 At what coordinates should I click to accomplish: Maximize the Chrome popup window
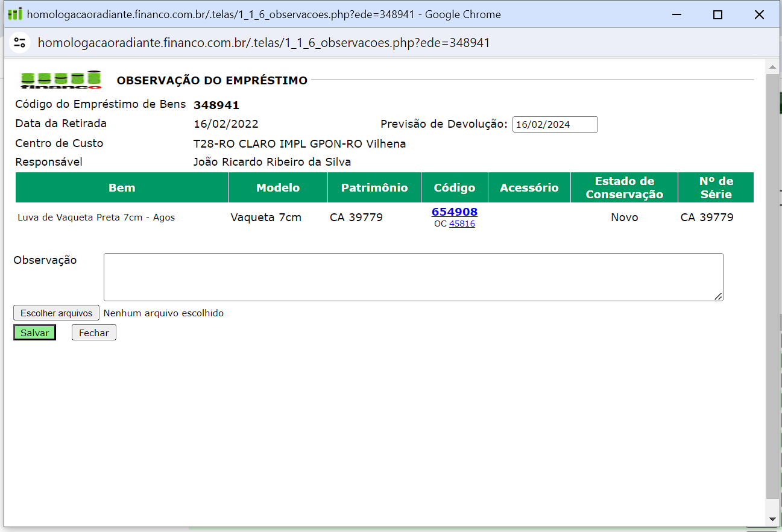[717, 14]
